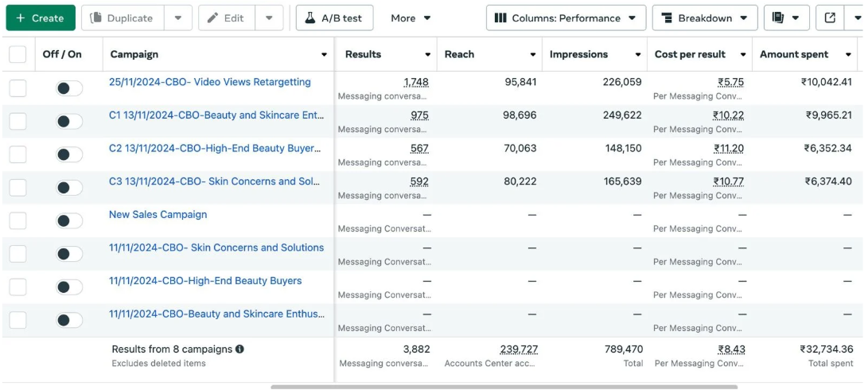Open the dropdown arrow next to Duplicate
Viewport: 868px width, 390px height.
[178, 18]
